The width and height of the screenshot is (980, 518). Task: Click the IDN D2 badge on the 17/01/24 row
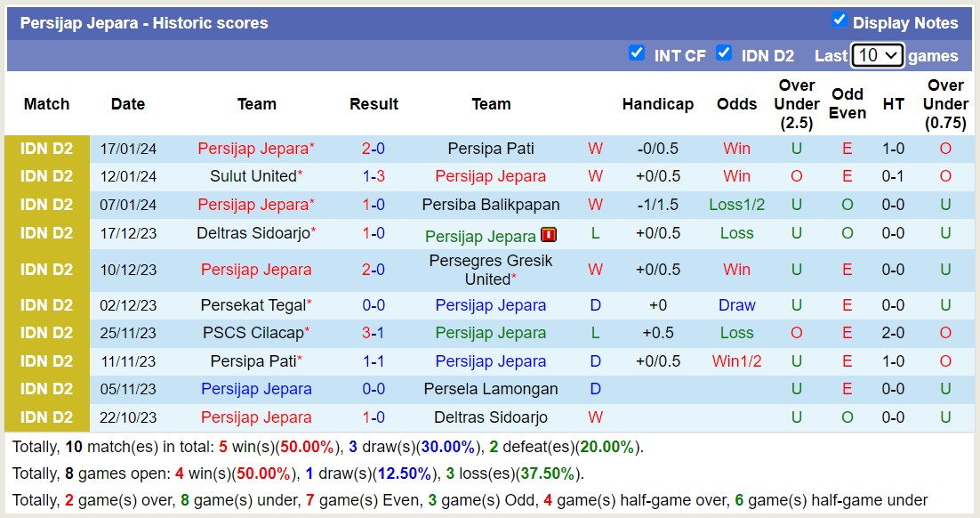(x=46, y=148)
